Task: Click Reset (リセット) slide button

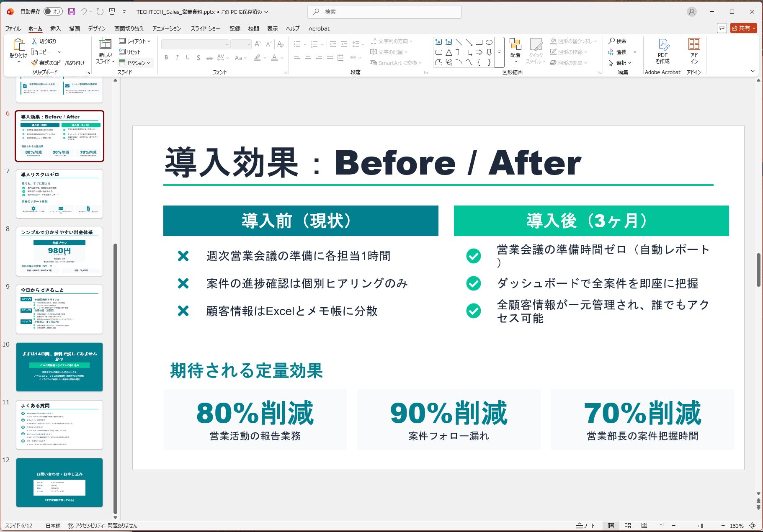Action: 130,52
